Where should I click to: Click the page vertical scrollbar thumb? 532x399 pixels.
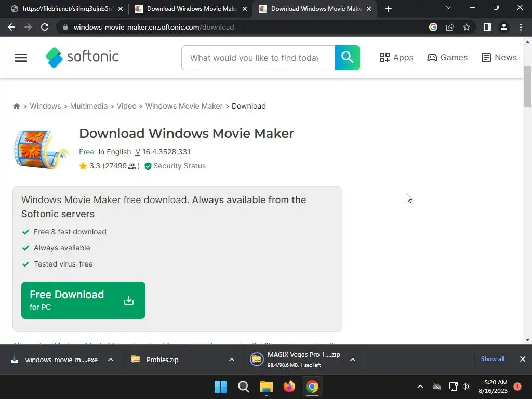(x=527, y=86)
